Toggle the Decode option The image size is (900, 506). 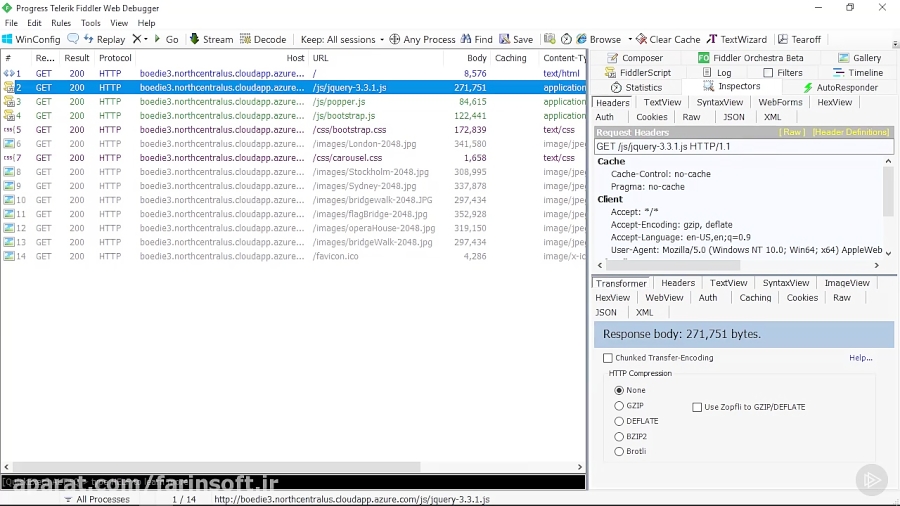263,40
